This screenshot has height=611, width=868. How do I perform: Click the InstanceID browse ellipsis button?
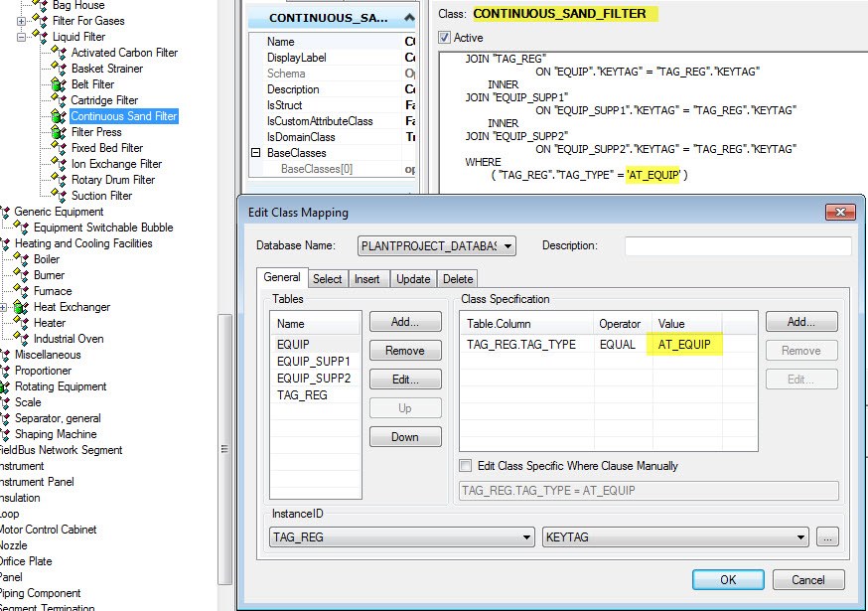pos(827,537)
